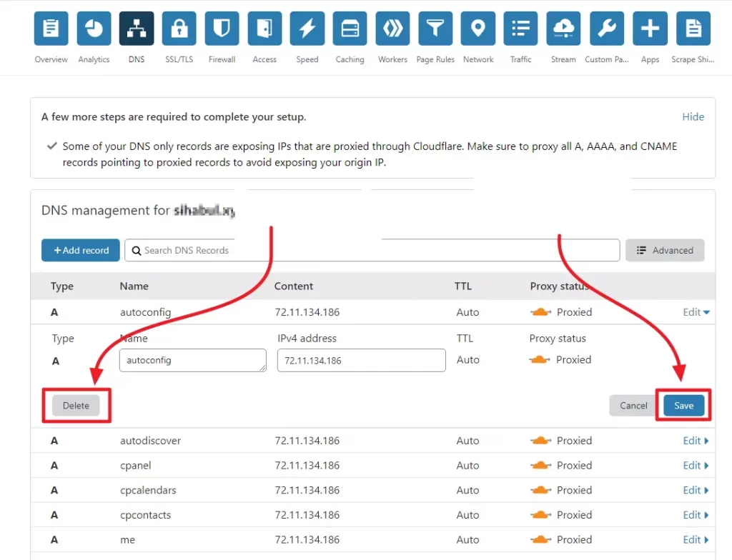This screenshot has width=732, height=560.
Task: Select the cpcalendars record name
Action: tap(148, 490)
